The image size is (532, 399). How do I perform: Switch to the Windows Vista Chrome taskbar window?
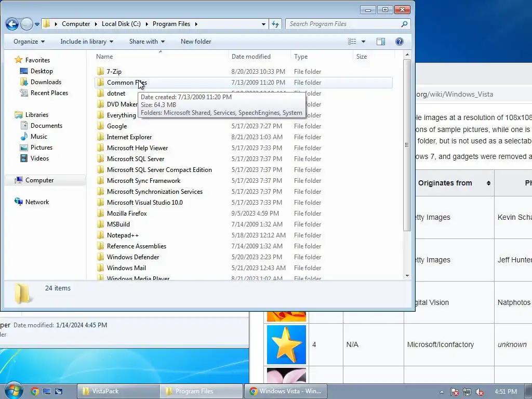click(x=286, y=391)
